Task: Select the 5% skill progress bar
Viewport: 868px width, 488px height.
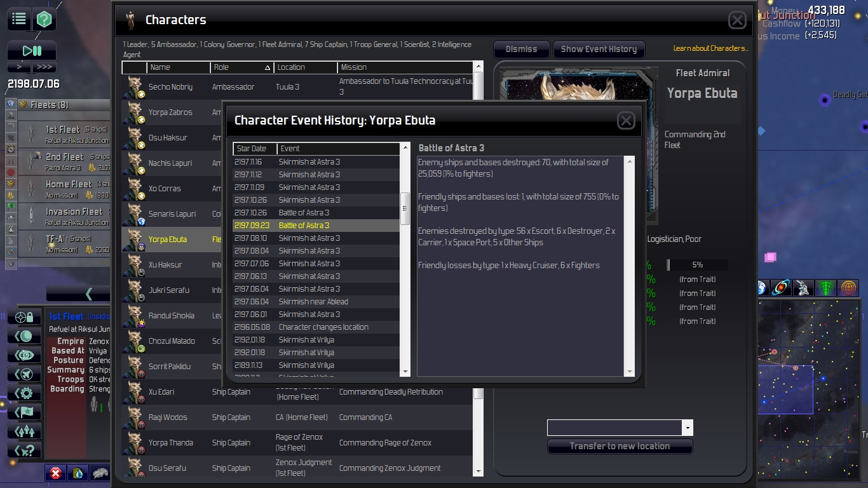Action: [x=698, y=265]
